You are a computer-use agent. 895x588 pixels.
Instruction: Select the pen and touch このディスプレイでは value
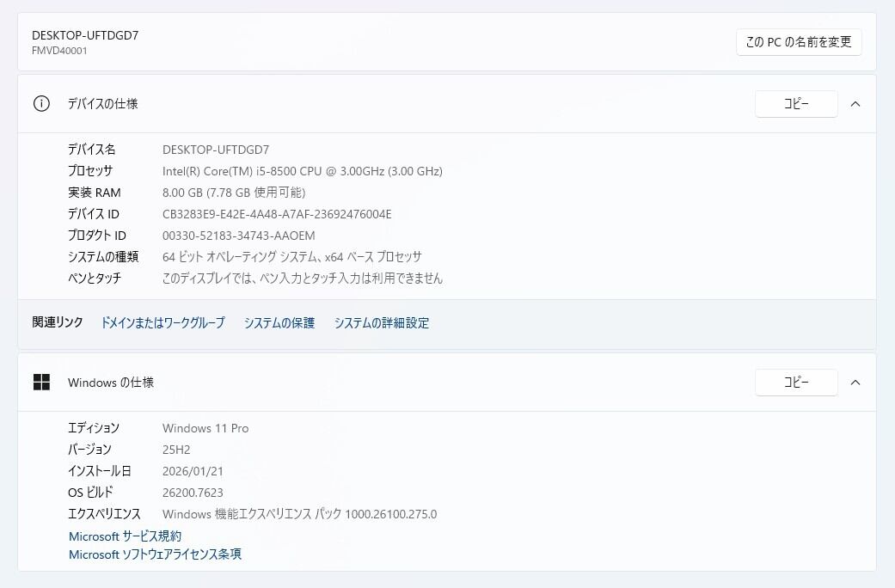click(x=303, y=278)
